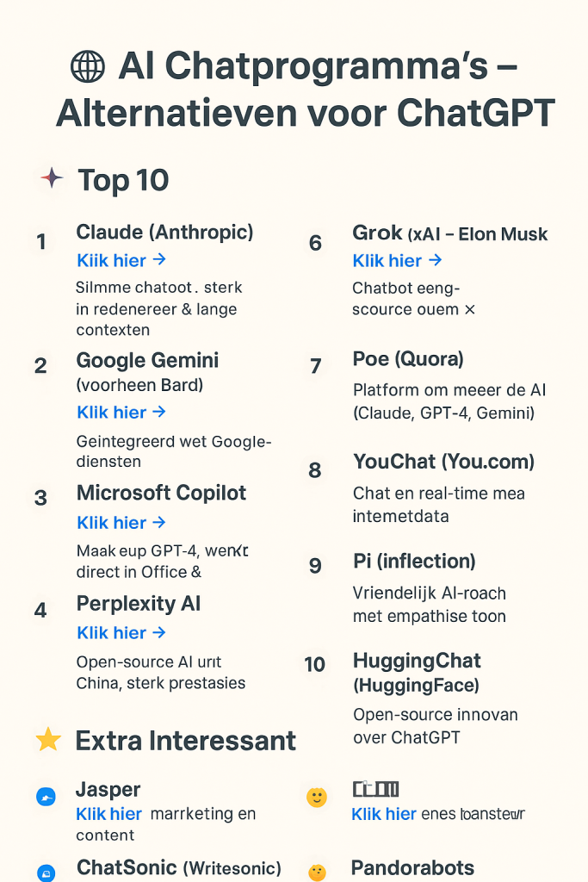
Task: Open Klik hier link under Microsoft Copilot
Action: pos(111,523)
